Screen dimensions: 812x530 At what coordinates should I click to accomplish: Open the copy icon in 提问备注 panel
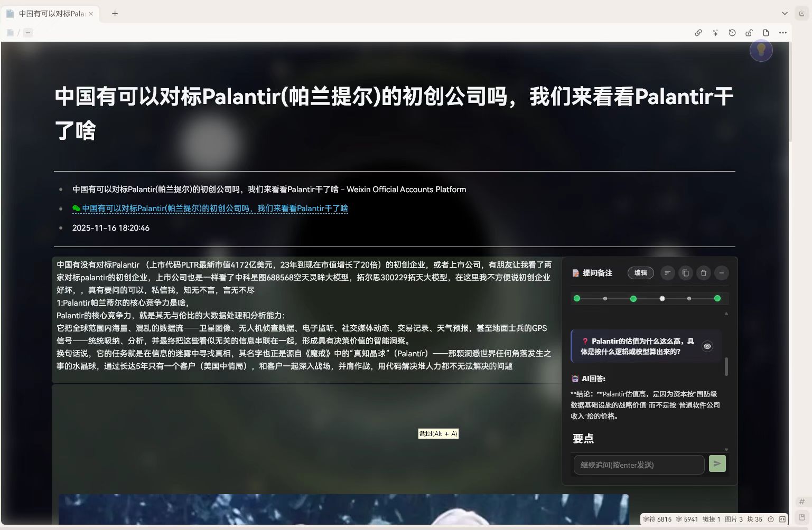pos(685,273)
